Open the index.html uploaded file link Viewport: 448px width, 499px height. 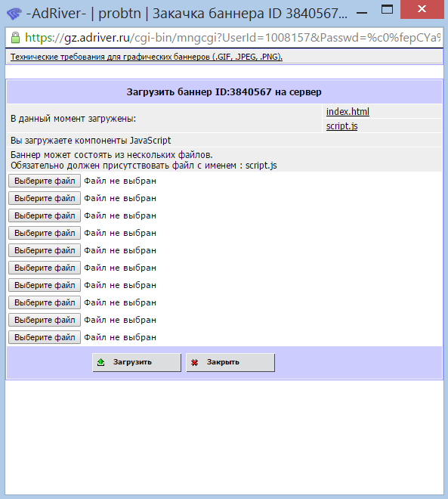click(x=348, y=112)
